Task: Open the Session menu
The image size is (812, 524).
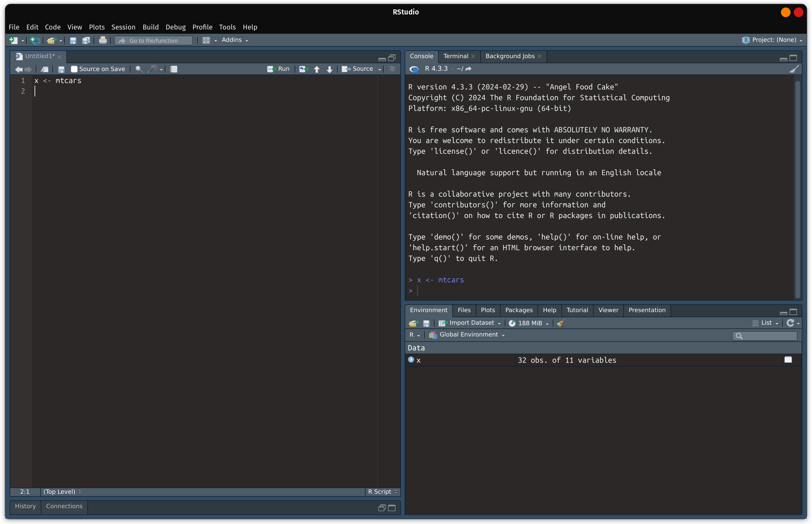Action: point(123,27)
